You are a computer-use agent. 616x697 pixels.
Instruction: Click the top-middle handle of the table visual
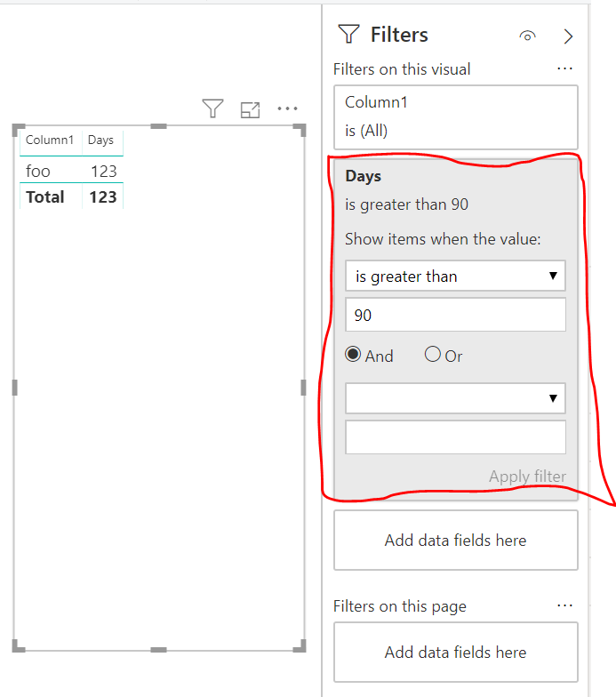click(x=158, y=126)
